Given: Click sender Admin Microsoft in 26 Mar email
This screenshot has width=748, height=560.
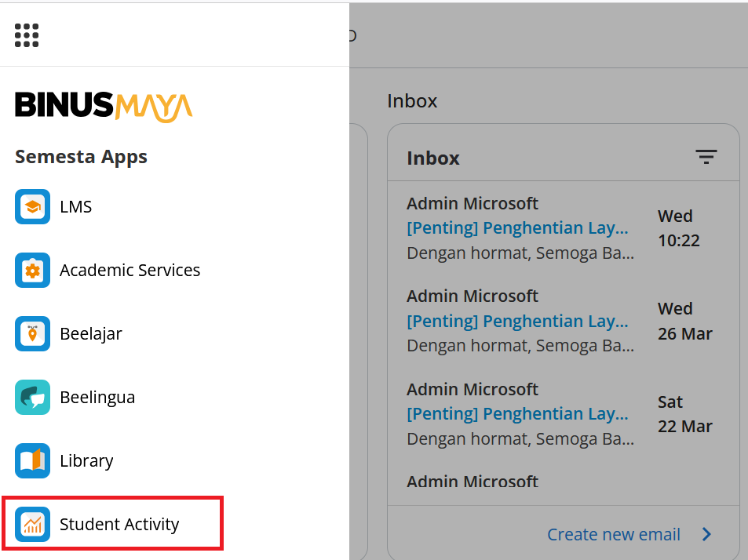Looking at the screenshot, I should (x=473, y=296).
